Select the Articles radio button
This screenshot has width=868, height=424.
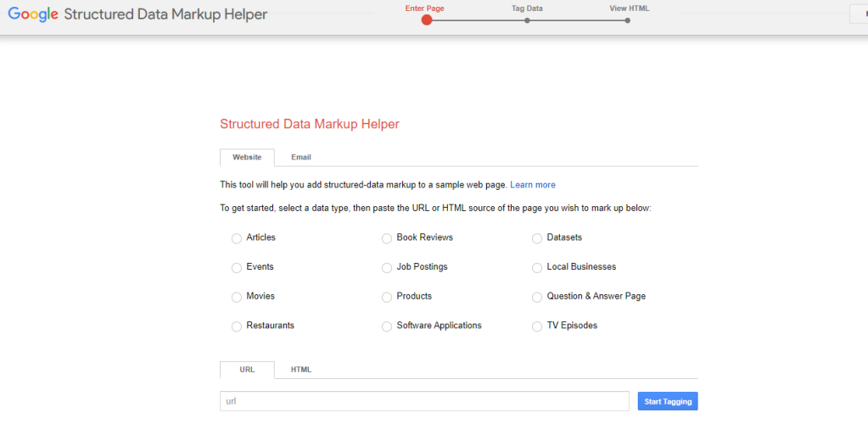point(237,238)
